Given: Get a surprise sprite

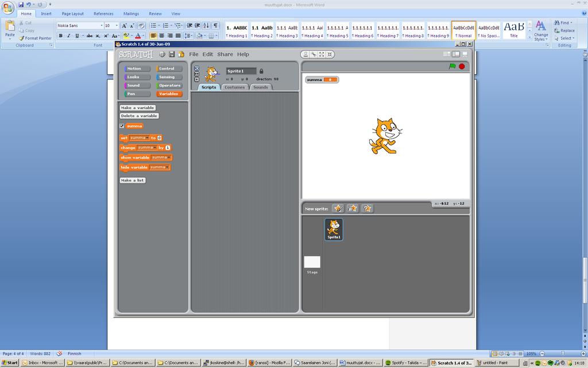Looking at the screenshot, I should point(367,208).
